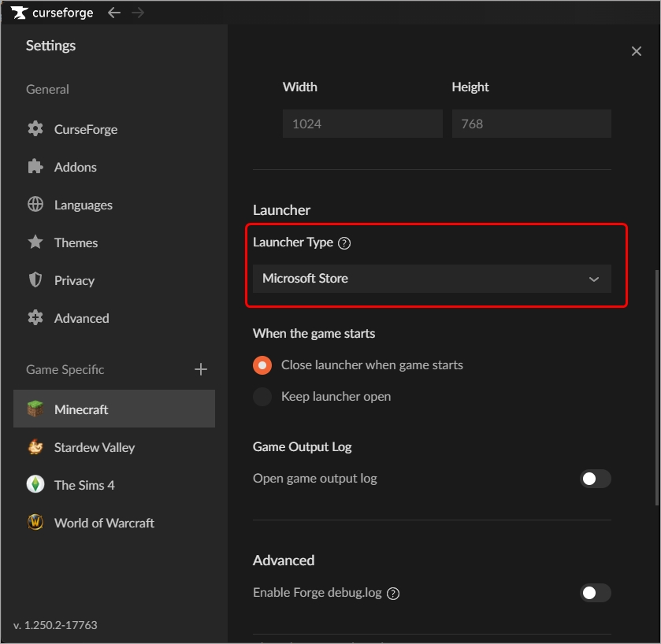The image size is (661, 644).
Task: Click the Privacy shield icon
Action: coord(35,280)
